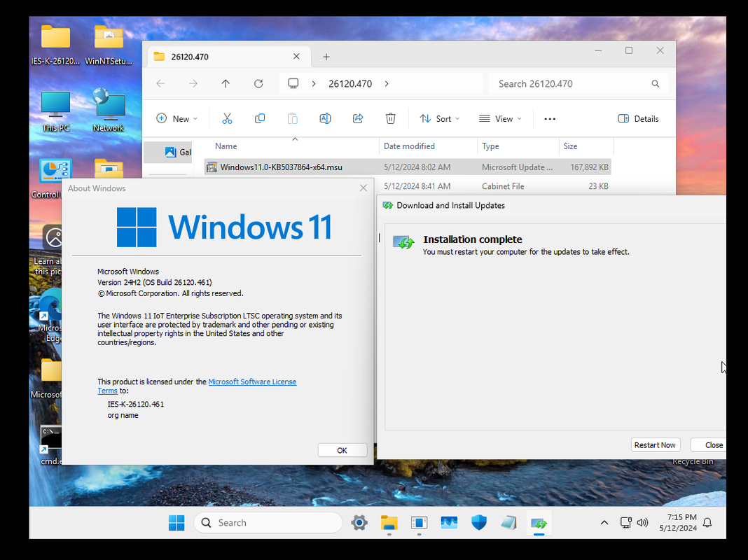This screenshot has width=748, height=560.
Task: Expand the New dropdown in File Explorer
Action: click(176, 119)
